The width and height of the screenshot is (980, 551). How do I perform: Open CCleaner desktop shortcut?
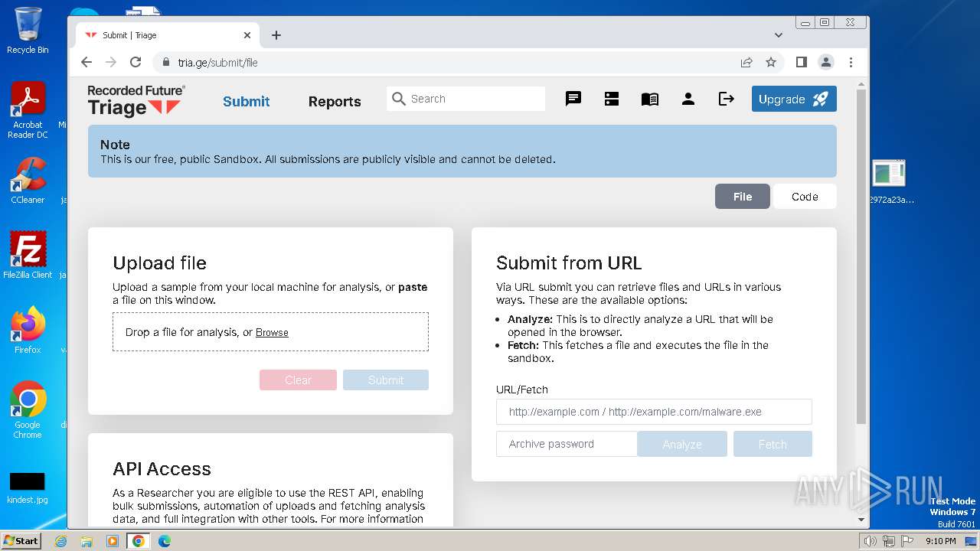point(28,181)
